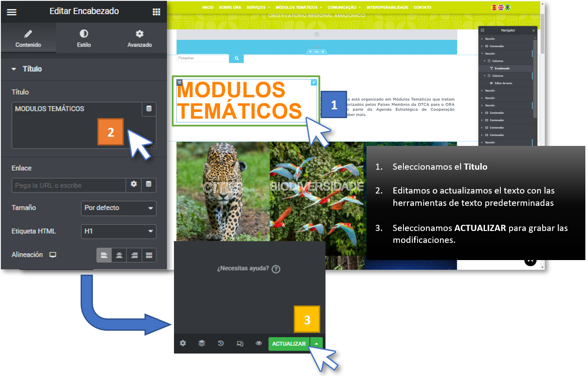Select Encabezado in the Navigator
588x376 pixels.
502,68
